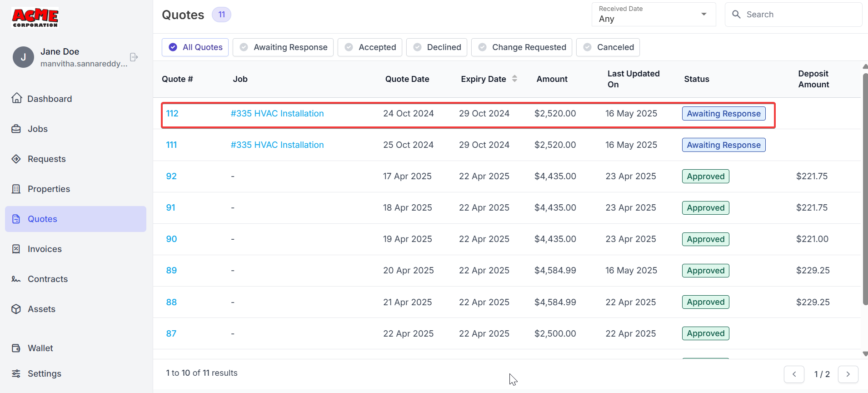
Task: Click the Invoices receipt icon
Action: tap(16, 249)
